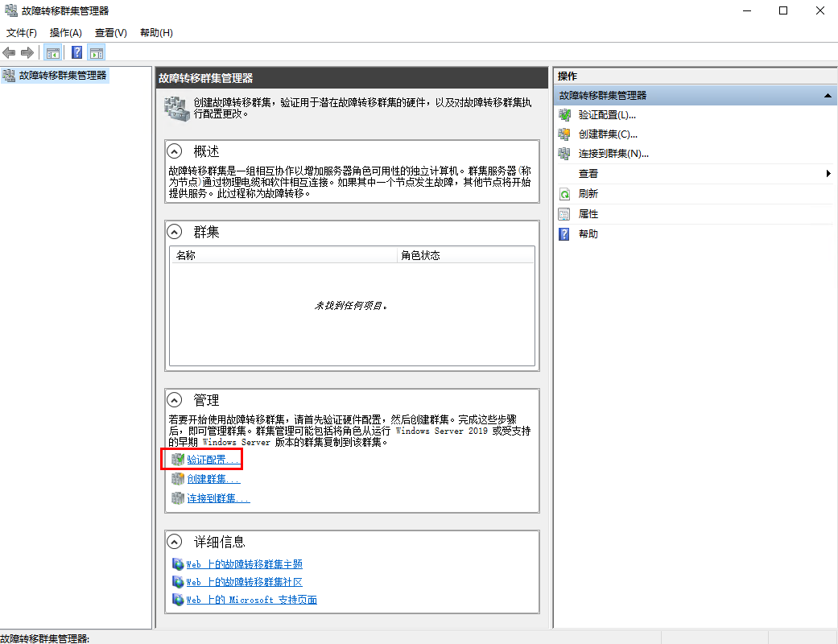838x644 pixels.
Task: Open the 查看(V) menu
Action: click(110, 32)
